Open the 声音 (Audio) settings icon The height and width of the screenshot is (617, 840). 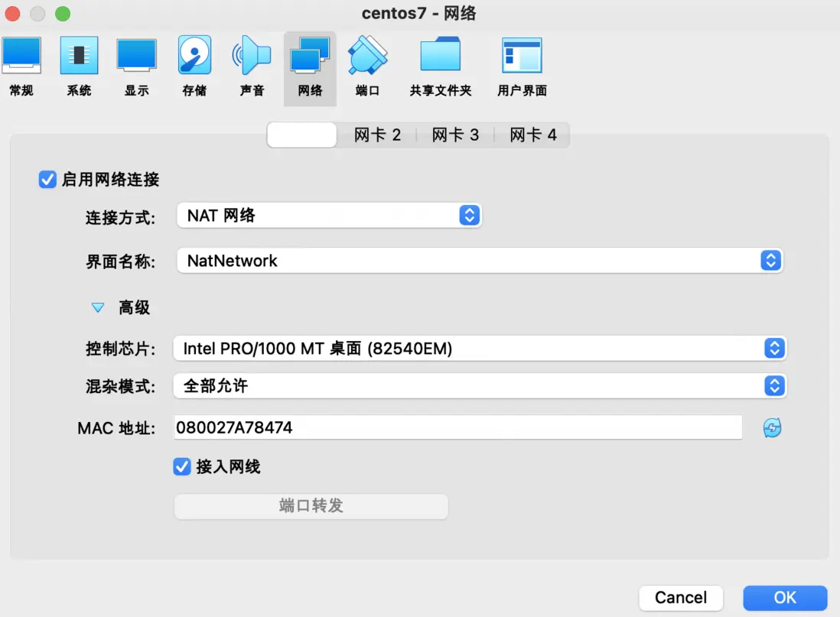[x=252, y=67]
